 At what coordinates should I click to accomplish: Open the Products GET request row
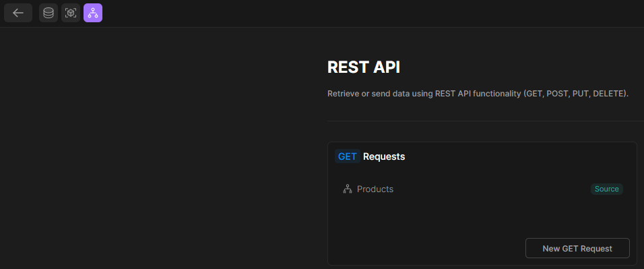(x=482, y=189)
